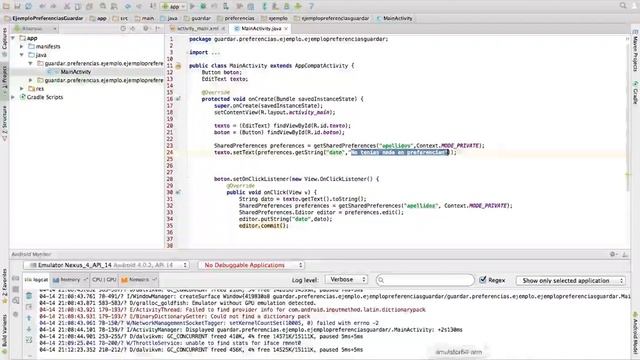640x360 pixels.
Task: Click the Synchronize toolbar icon
Action: point(29,6)
